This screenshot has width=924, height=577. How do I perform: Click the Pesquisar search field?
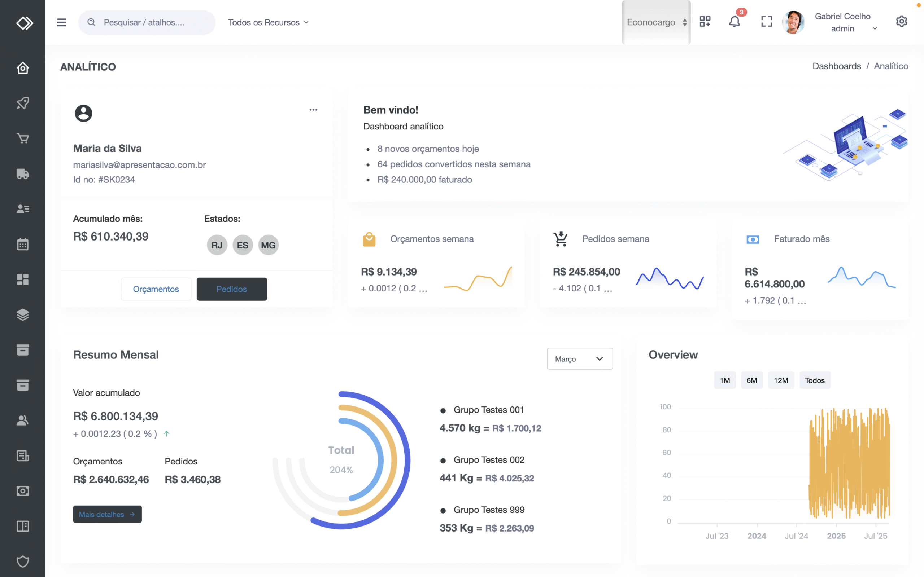point(147,22)
